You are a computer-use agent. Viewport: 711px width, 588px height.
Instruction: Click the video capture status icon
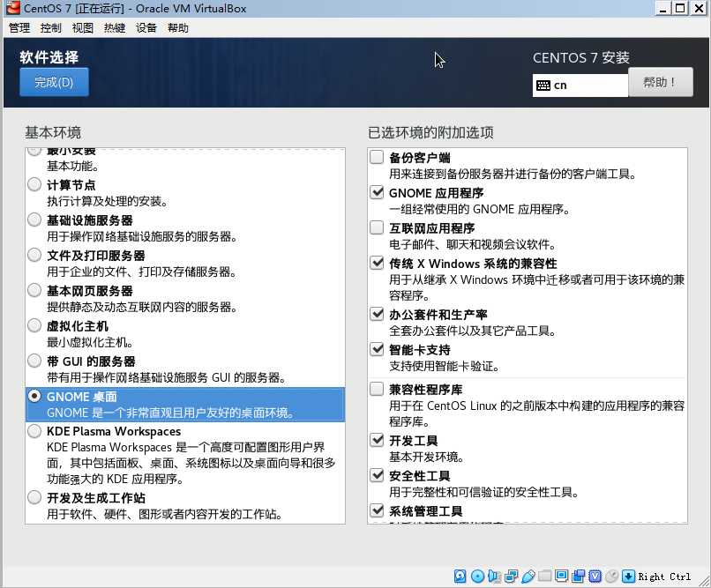578,576
